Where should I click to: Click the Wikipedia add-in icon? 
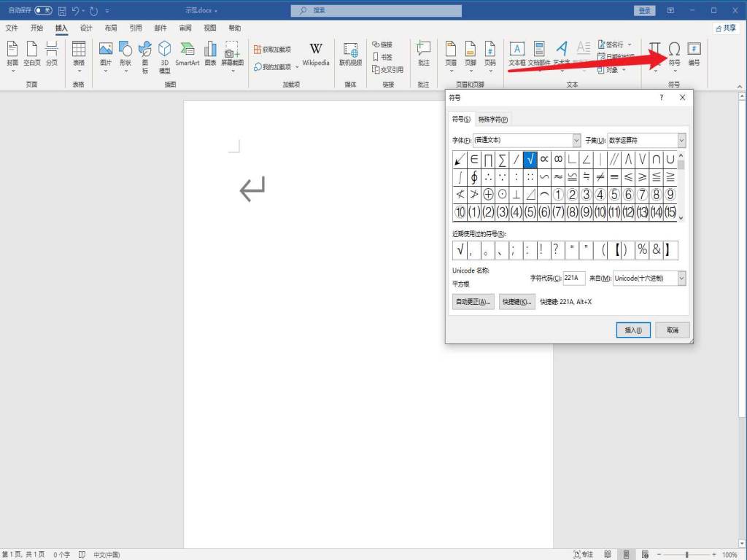pos(316,53)
